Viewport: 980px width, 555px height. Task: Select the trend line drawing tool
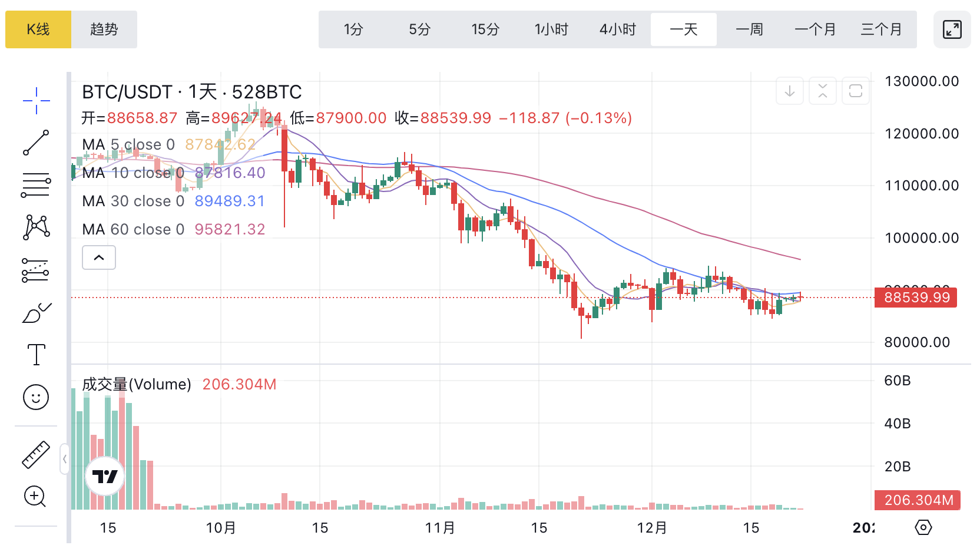[x=36, y=143]
